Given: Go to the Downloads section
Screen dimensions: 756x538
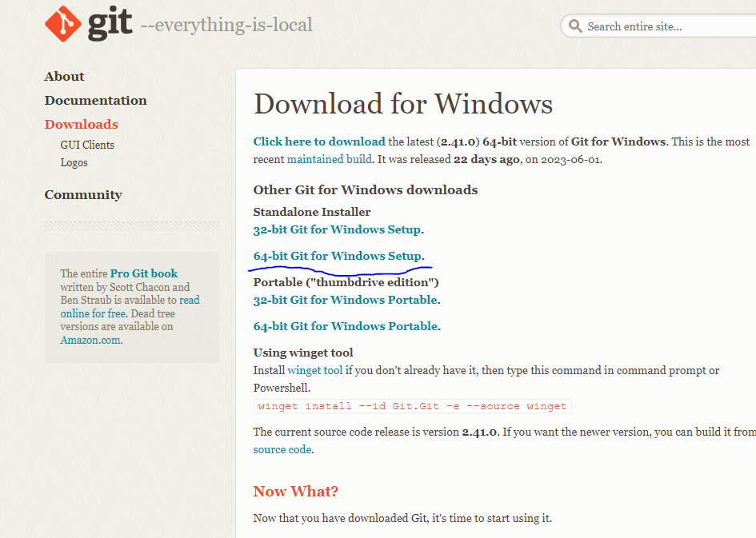Looking at the screenshot, I should (81, 124).
